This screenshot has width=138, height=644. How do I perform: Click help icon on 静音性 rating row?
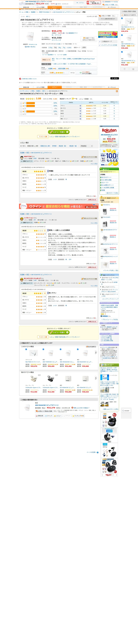tap(80, 113)
